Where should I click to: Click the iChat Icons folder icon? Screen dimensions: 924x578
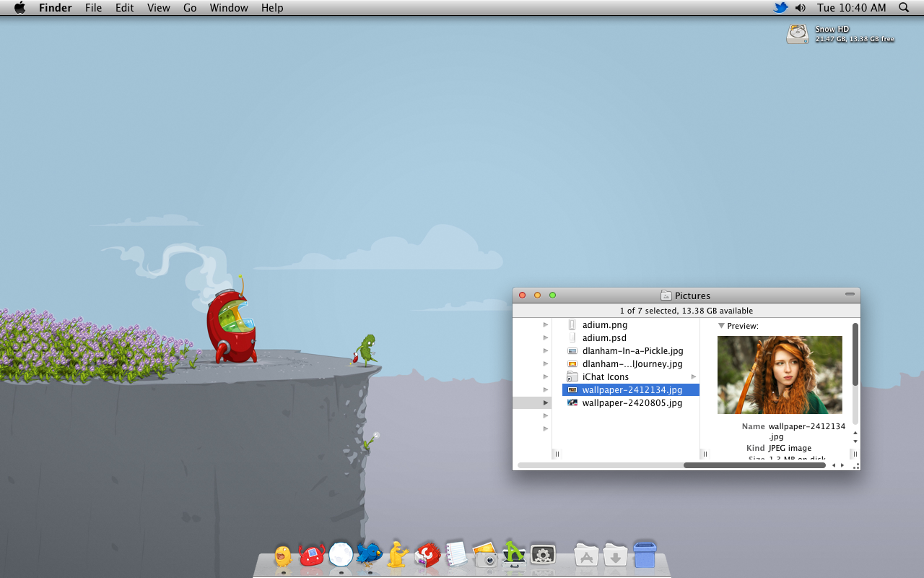point(572,377)
